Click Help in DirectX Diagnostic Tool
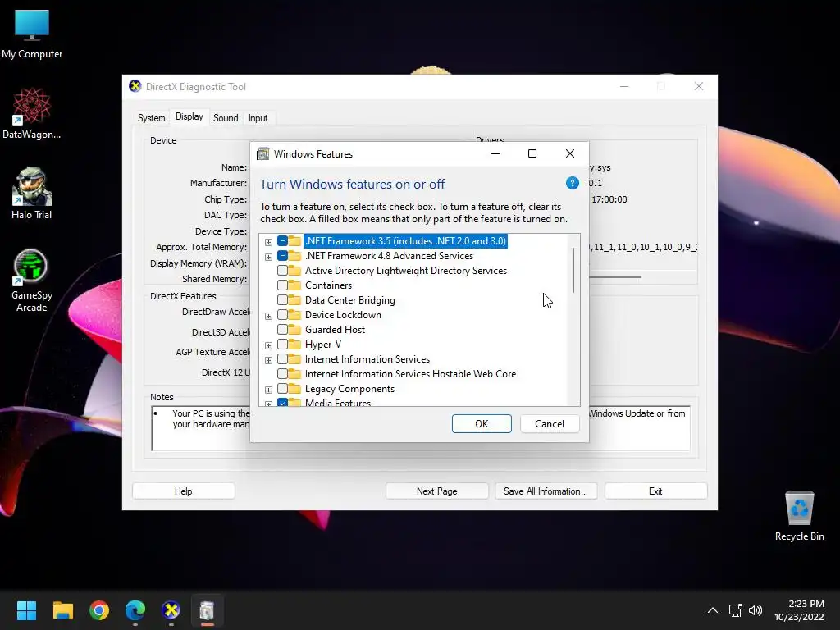 tap(183, 491)
